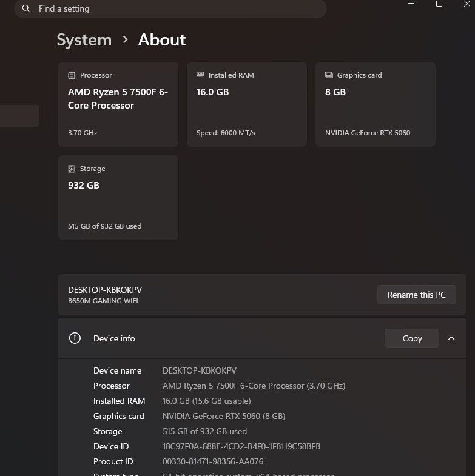Click the Device ID value
This screenshot has width=475, height=476.
point(241,446)
